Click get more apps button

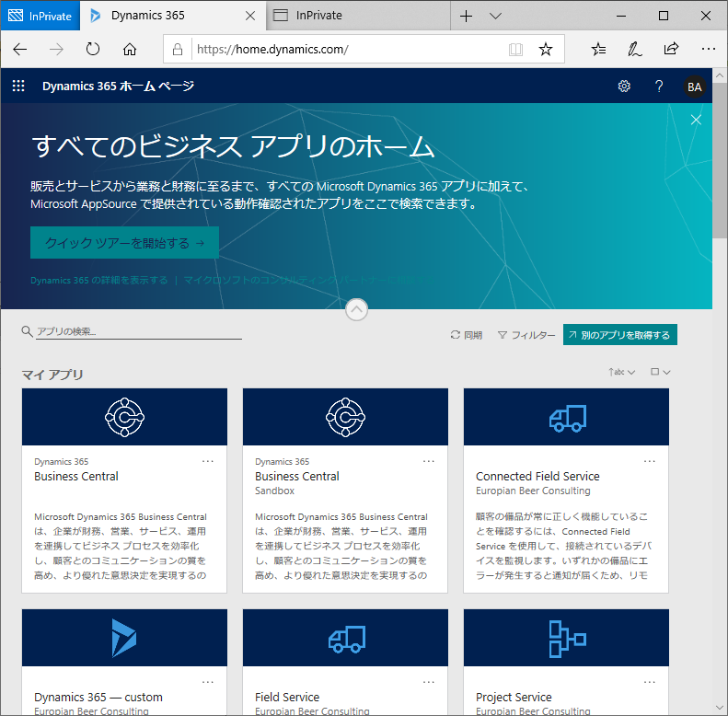(x=619, y=335)
